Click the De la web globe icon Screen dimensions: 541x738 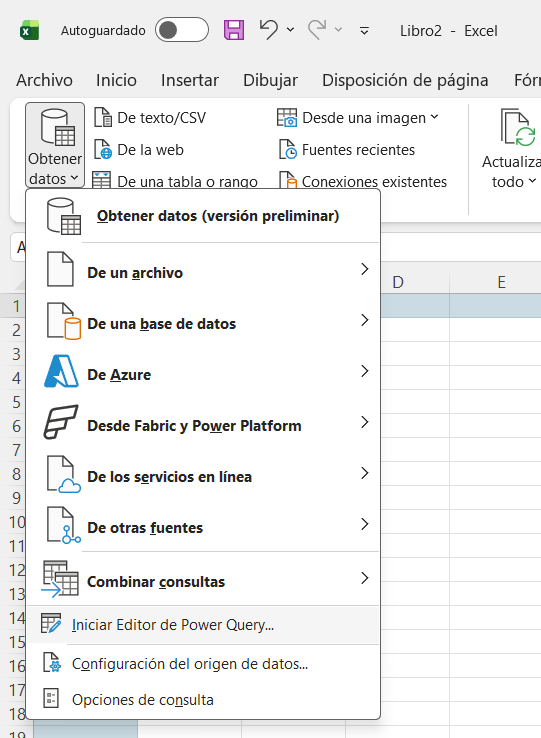coord(103,150)
